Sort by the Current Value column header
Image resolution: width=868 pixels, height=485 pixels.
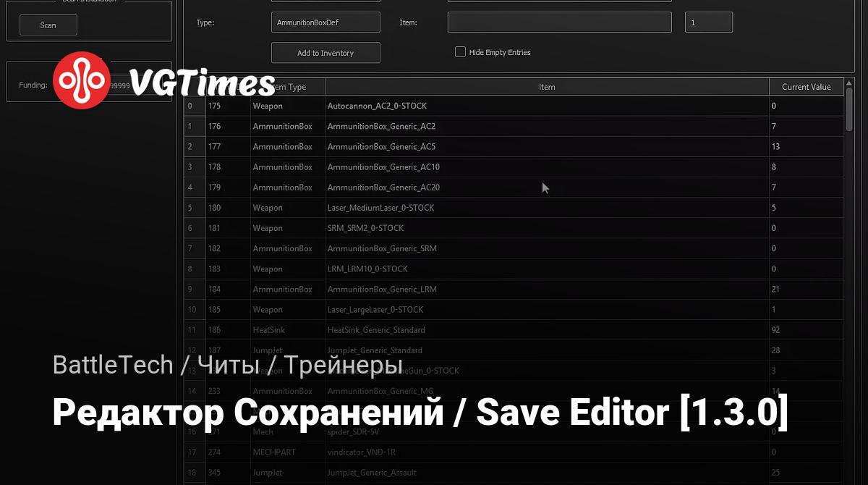click(x=806, y=87)
